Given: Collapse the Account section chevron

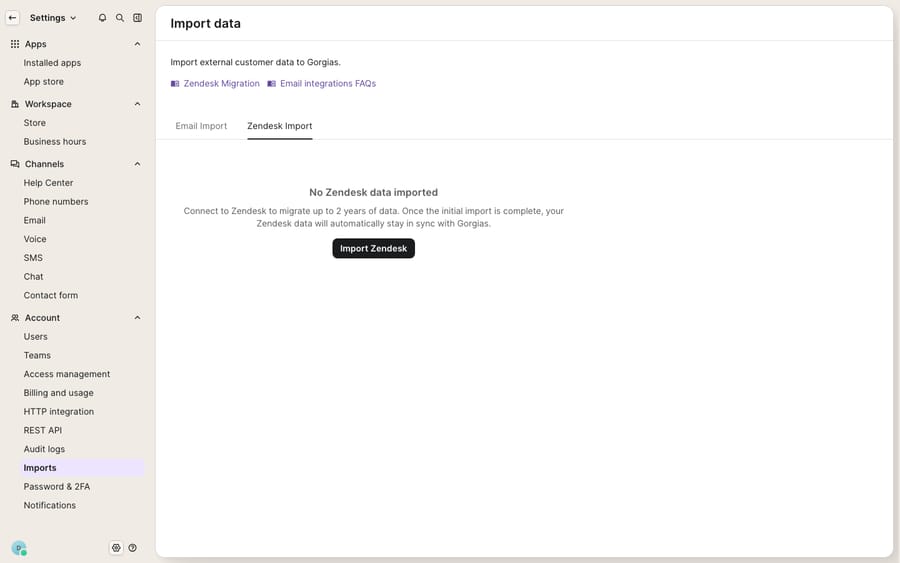Looking at the screenshot, I should click(137, 318).
